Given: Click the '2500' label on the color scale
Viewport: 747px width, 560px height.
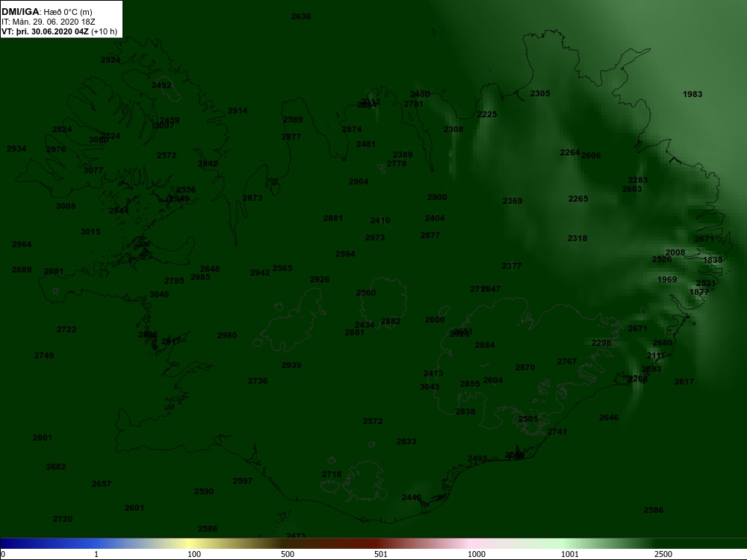Looking at the screenshot, I should coord(663,554).
